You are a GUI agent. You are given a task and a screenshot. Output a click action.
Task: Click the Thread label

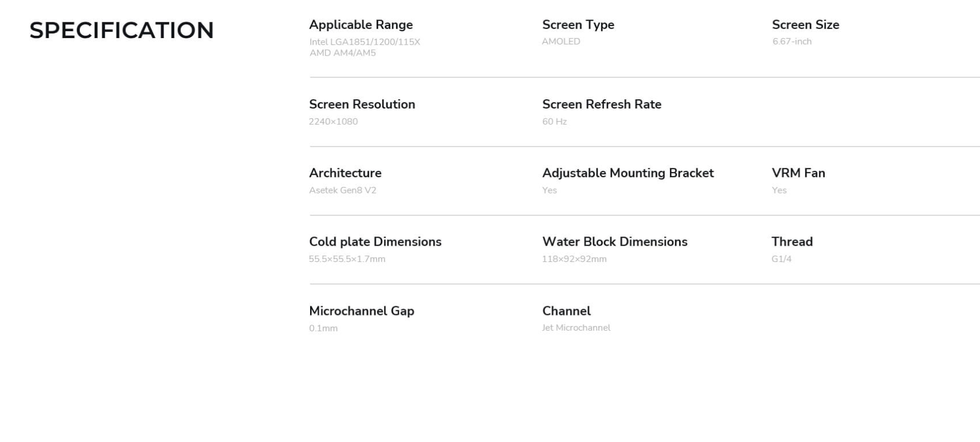(x=792, y=242)
